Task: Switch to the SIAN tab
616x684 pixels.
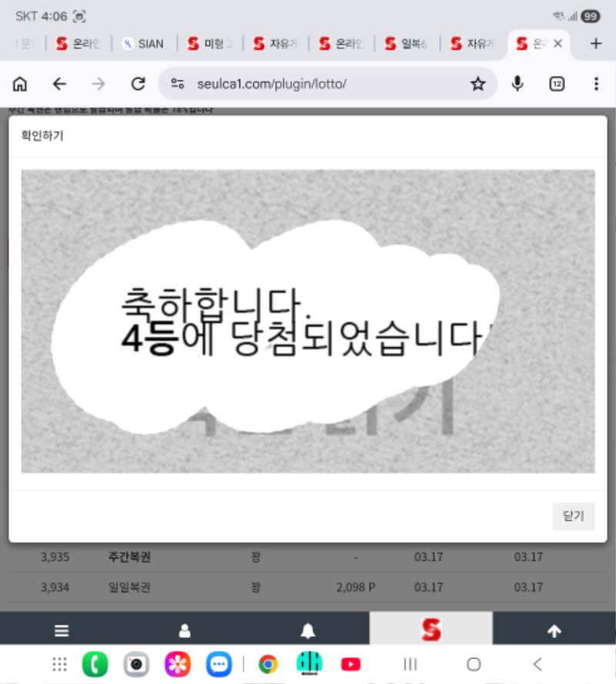Action: coord(144,44)
